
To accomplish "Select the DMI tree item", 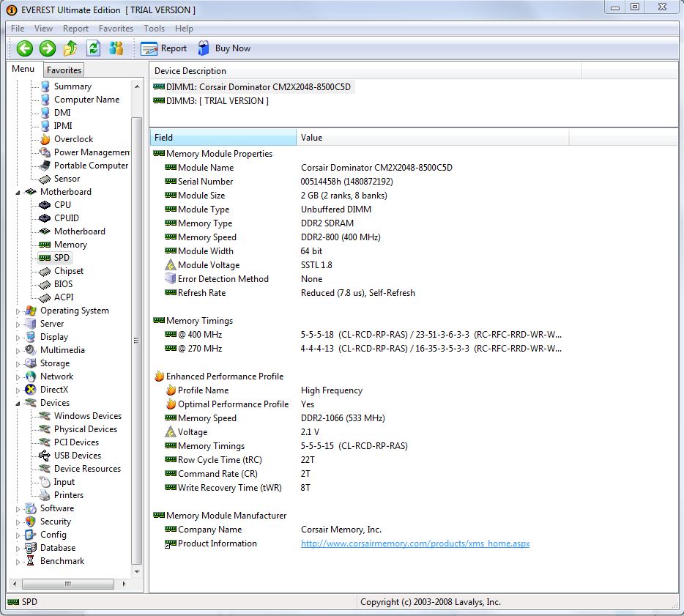I will pyautogui.click(x=62, y=113).
